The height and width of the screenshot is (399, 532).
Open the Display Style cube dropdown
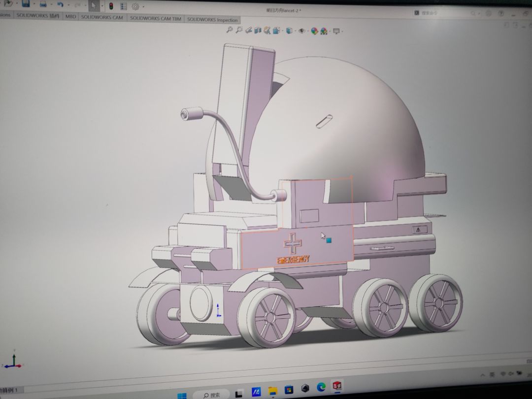pos(290,31)
